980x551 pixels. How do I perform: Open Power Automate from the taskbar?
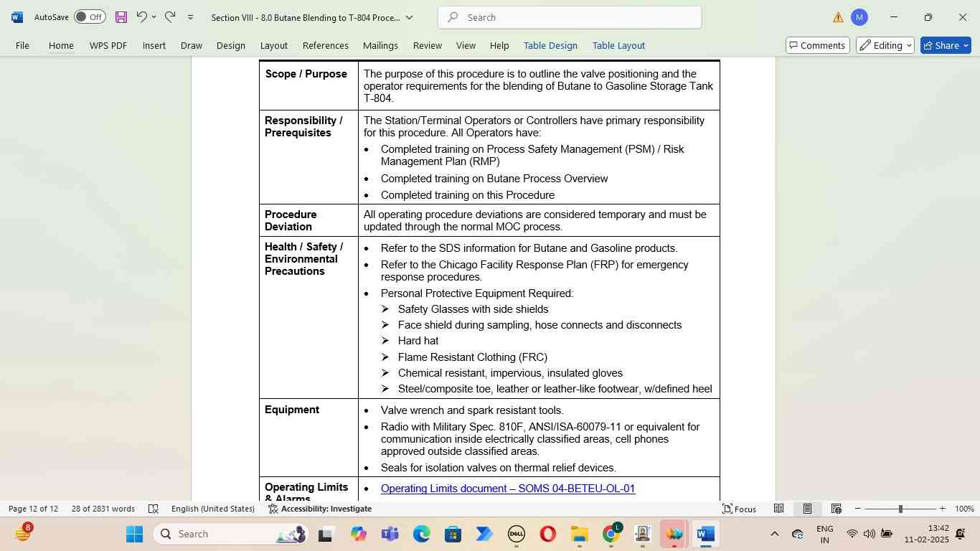pyautogui.click(x=484, y=534)
